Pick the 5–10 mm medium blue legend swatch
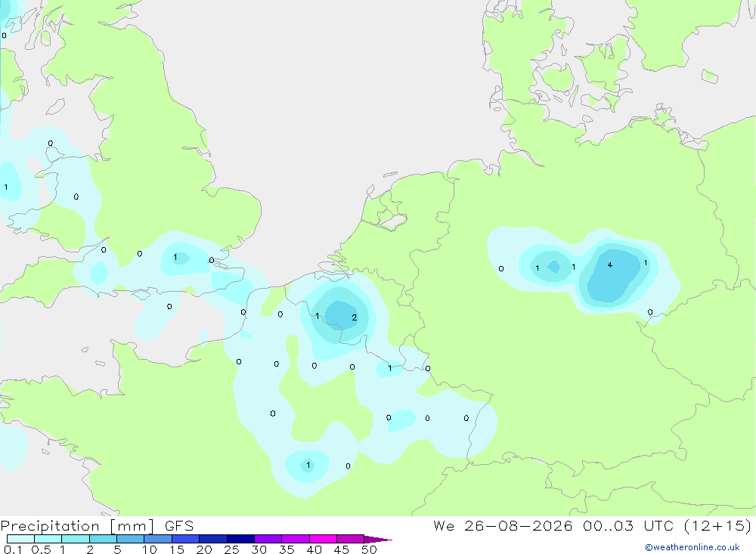756x554 pixels. click(130, 539)
